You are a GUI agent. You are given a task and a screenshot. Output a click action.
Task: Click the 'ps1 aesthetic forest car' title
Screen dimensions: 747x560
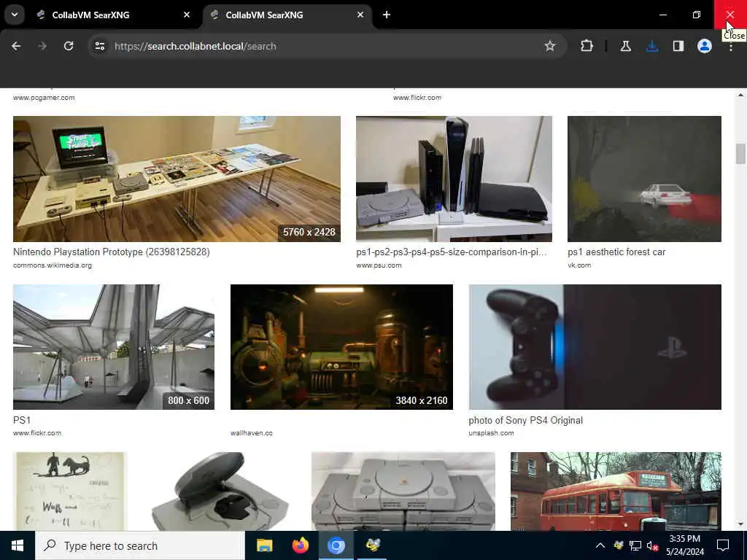click(x=616, y=252)
